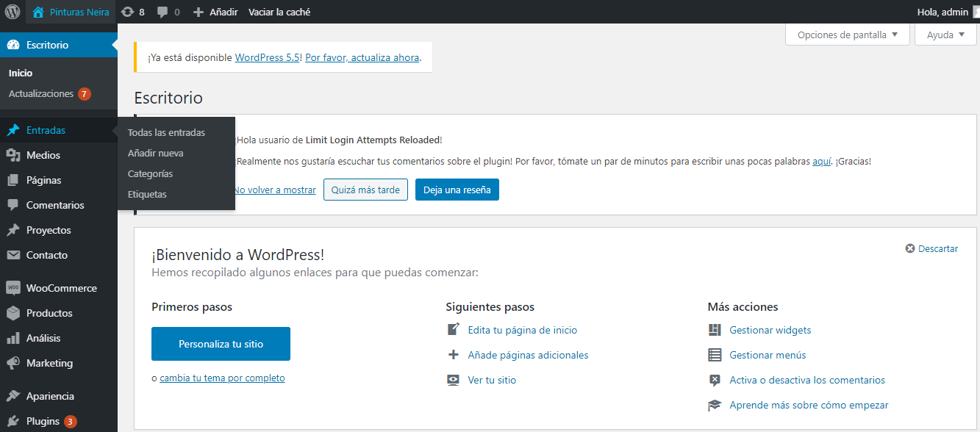Click the Productos box icon
Screen dimensions: 980x432
[13, 313]
